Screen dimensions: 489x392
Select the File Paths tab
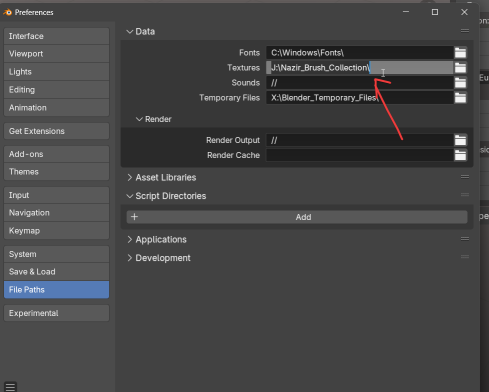(56, 290)
